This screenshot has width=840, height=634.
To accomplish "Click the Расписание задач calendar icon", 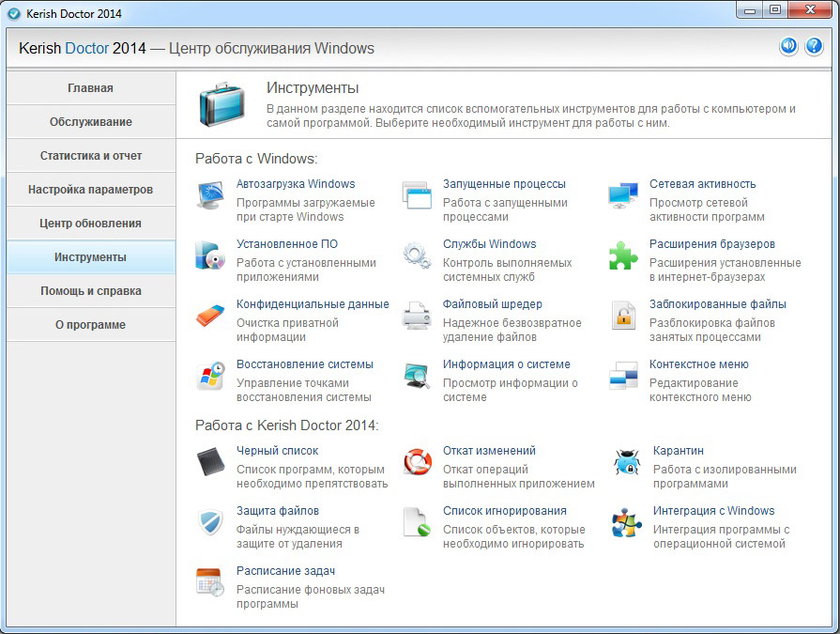I will pyautogui.click(x=210, y=582).
